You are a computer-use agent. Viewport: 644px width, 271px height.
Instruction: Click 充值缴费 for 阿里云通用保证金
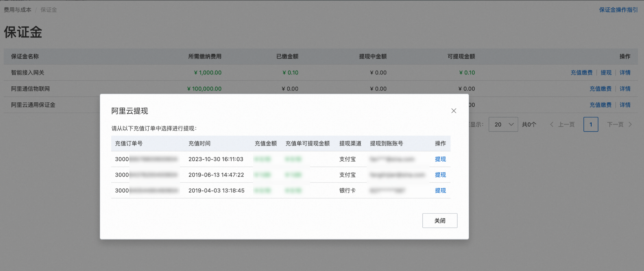pyautogui.click(x=601, y=105)
